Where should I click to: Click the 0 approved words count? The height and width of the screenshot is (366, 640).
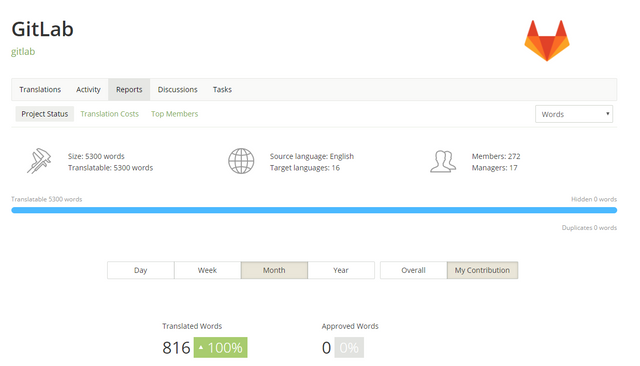point(326,348)
